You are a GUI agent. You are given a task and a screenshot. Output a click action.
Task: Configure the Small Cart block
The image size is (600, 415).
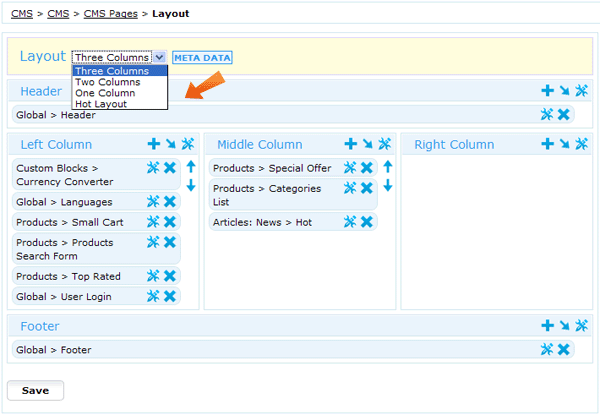[153, 221]
